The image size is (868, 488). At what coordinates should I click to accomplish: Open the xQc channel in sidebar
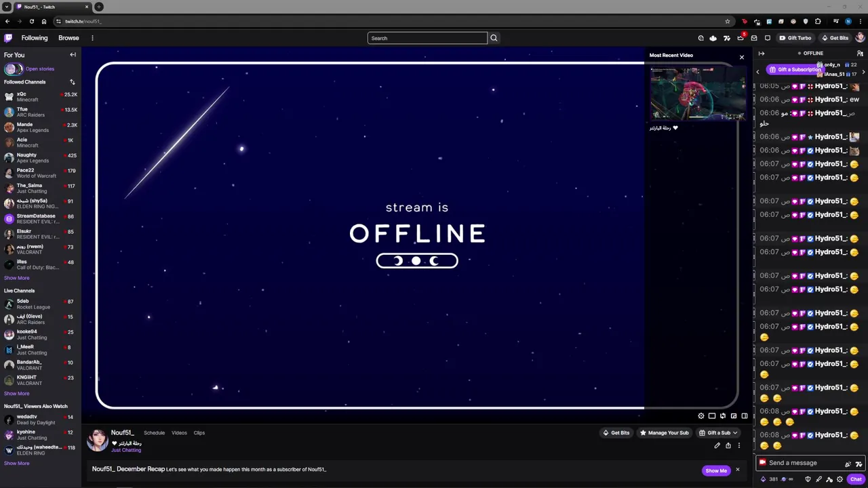(x=41, y=97)
